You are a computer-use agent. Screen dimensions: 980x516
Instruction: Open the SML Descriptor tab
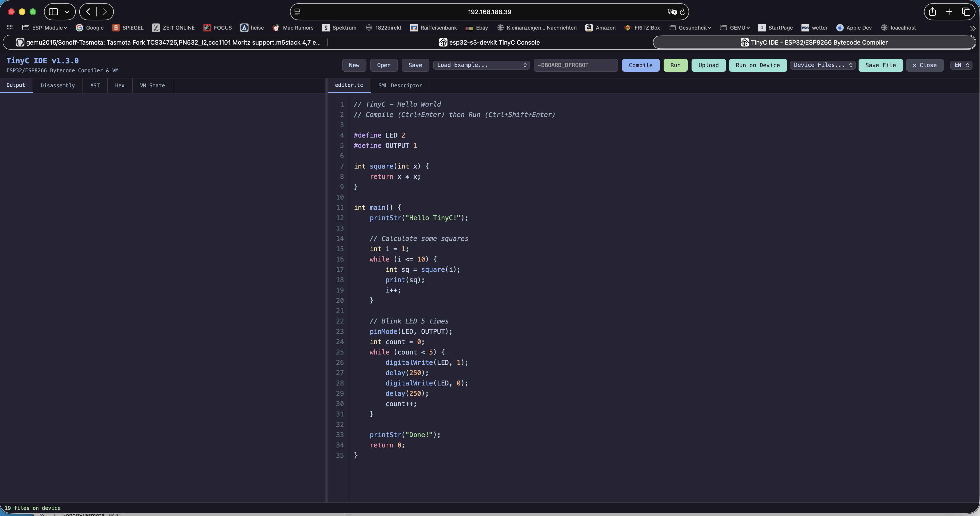click(x=400, y=85)
